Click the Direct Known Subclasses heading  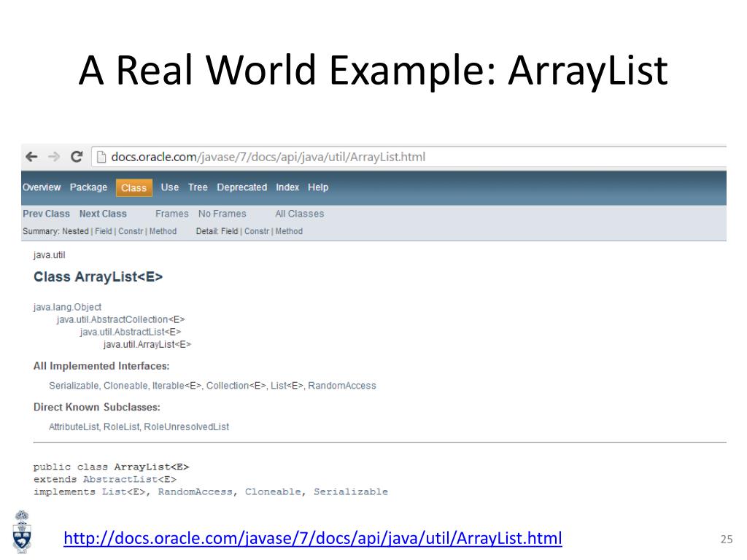click(97, 407)
